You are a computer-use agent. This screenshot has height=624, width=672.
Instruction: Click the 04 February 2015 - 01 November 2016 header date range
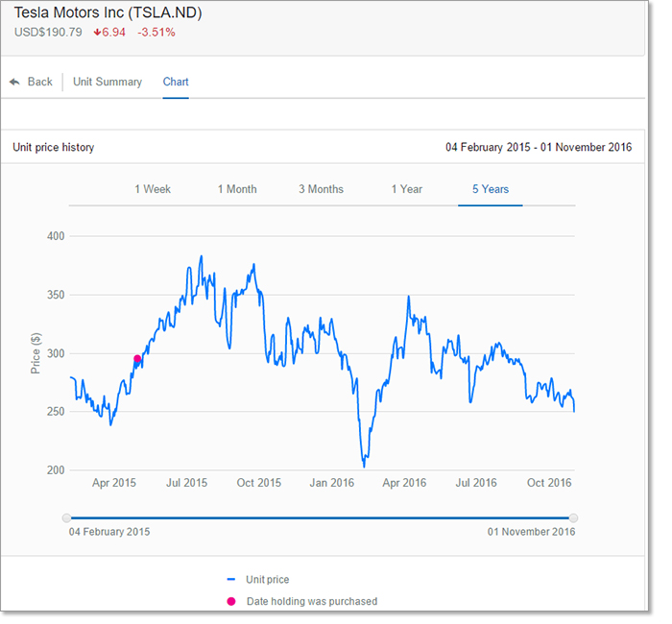tap(539, 148)
